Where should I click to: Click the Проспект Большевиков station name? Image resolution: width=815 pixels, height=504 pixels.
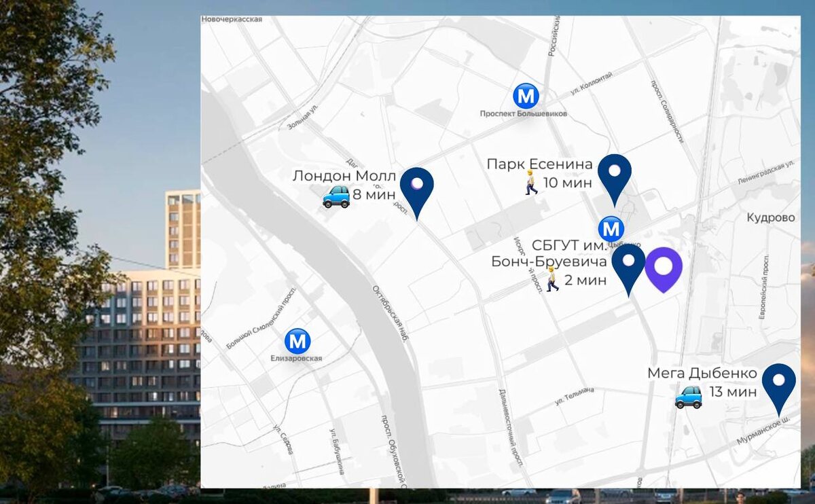tap(523, 113)
